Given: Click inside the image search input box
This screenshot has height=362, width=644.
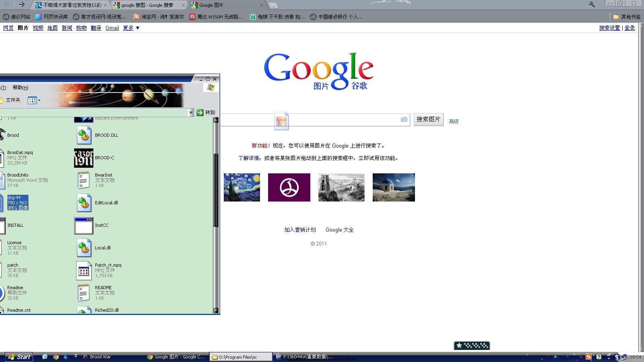Looking at the screenshot, I should [315, 119].
